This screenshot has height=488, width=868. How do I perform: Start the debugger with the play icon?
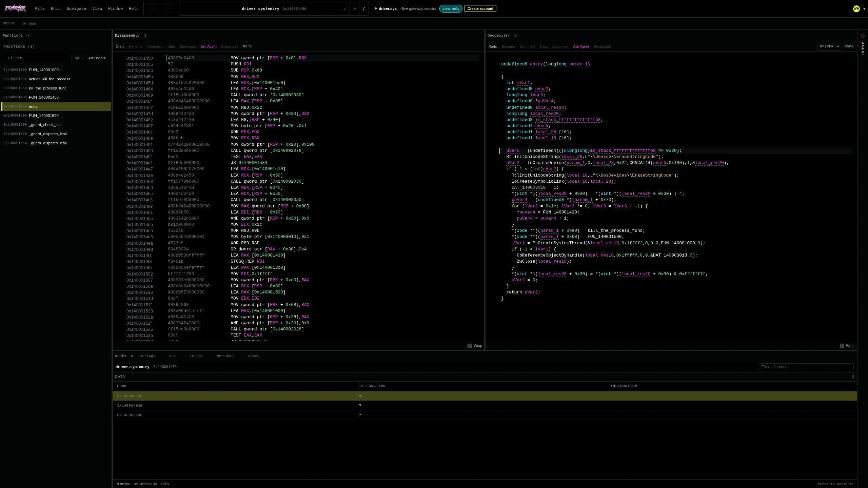pos(25,23)
